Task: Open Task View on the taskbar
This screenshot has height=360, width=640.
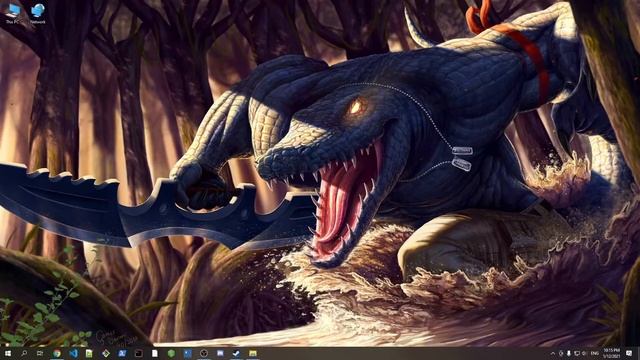Action: point(40,353)
